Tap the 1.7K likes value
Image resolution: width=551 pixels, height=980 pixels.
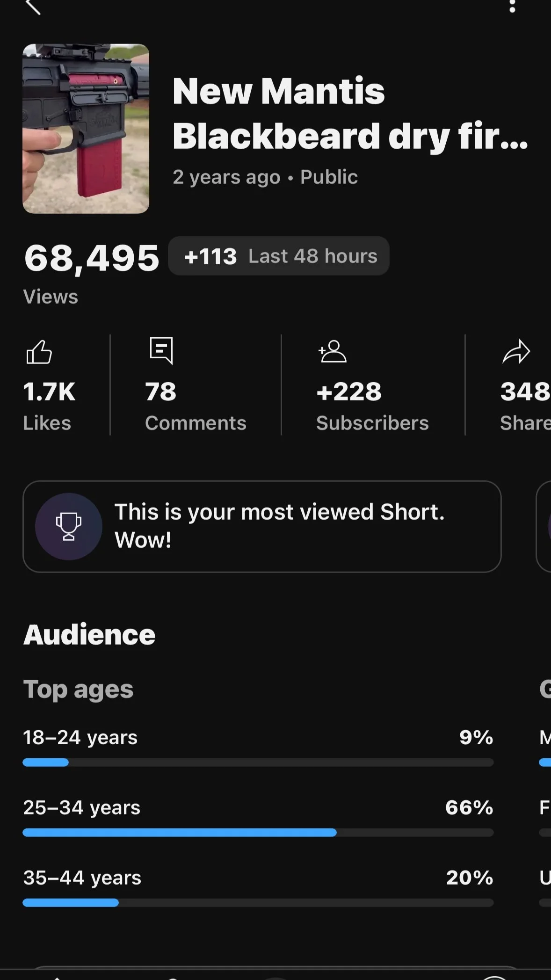49,392
